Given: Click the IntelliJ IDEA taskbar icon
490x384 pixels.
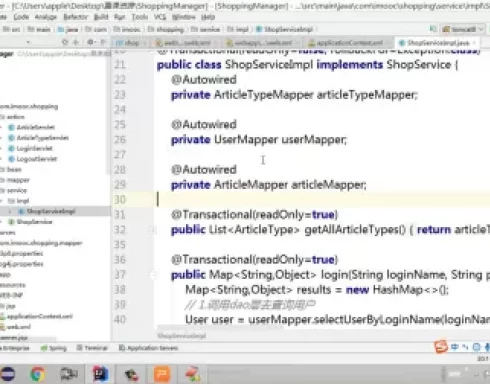Looking at the screenshot, I should pos(100,374).
